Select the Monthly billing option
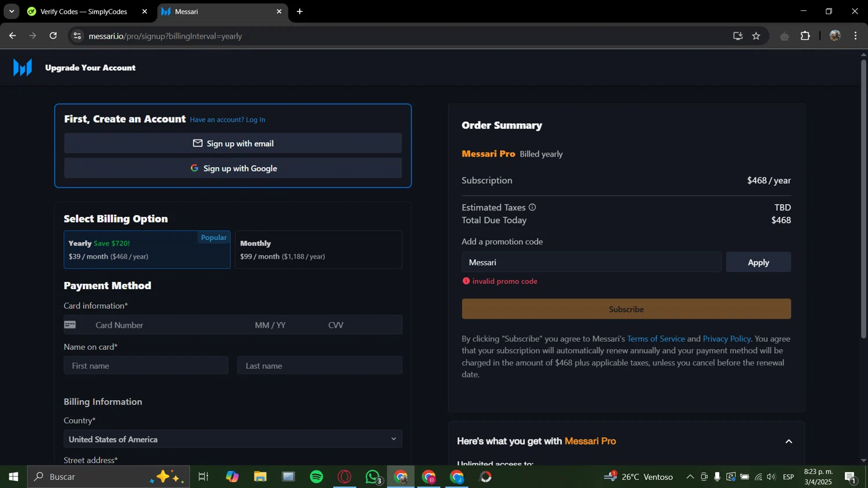Image resolution: width=868 pixels, height=488 pixels. 319,250
